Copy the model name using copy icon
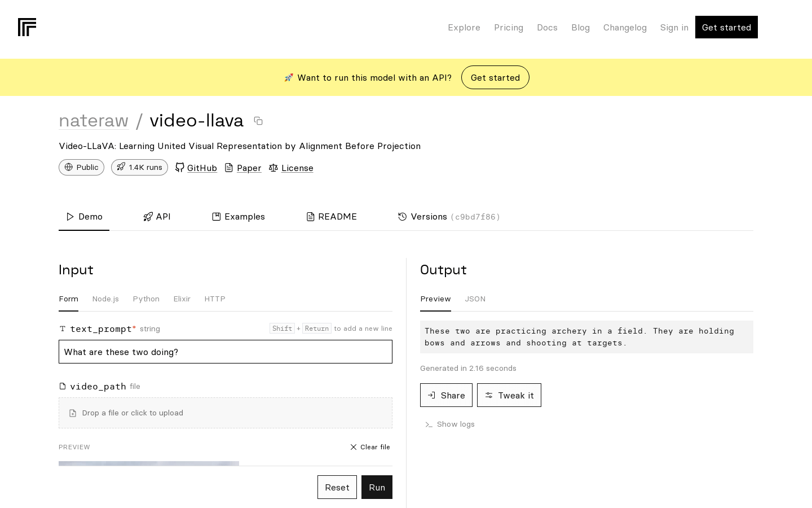Image resolution: width=812 pixels, height=508 pixels. point(258,121)
